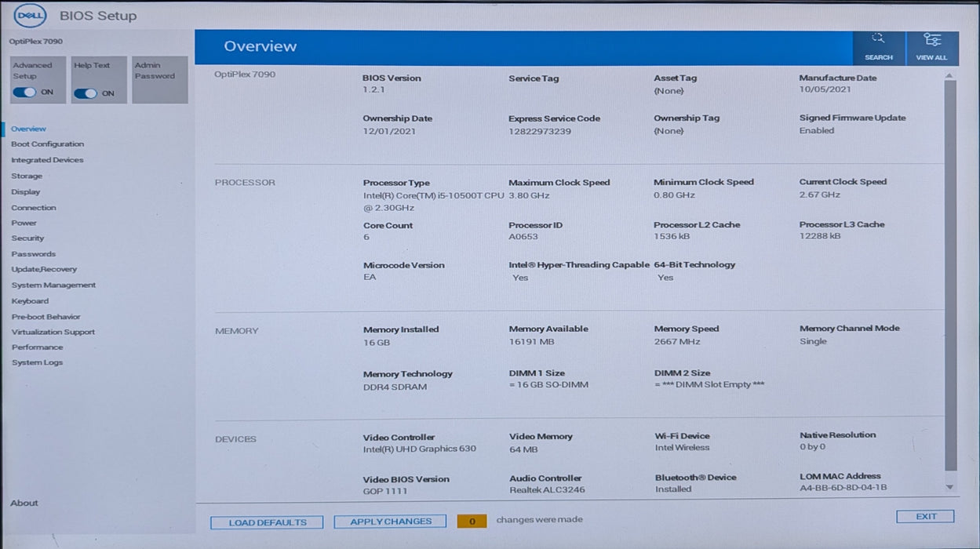
Task: Click Memory Speed 2667 MHz
Action: pyautogui.click(x=677, y=342)
